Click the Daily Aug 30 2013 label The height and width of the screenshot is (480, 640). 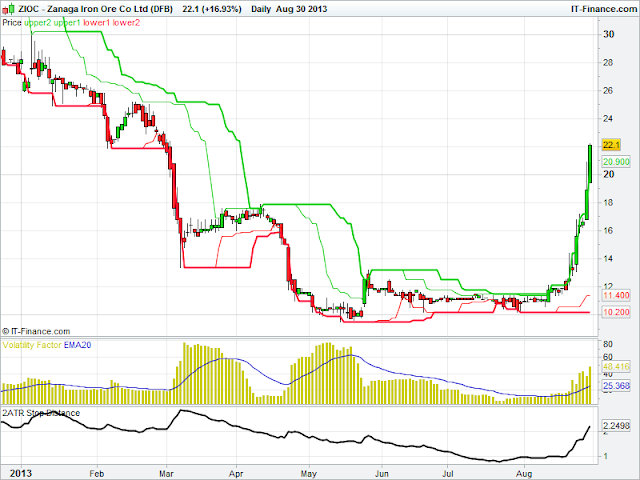click(x=289, y=9)
